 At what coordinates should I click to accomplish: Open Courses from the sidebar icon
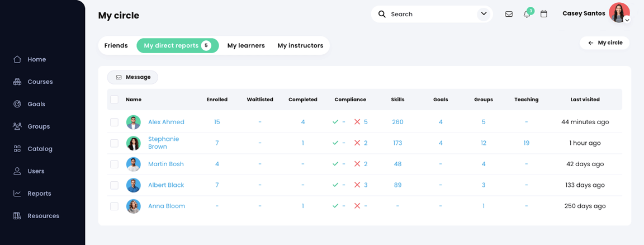click(17, 82)
